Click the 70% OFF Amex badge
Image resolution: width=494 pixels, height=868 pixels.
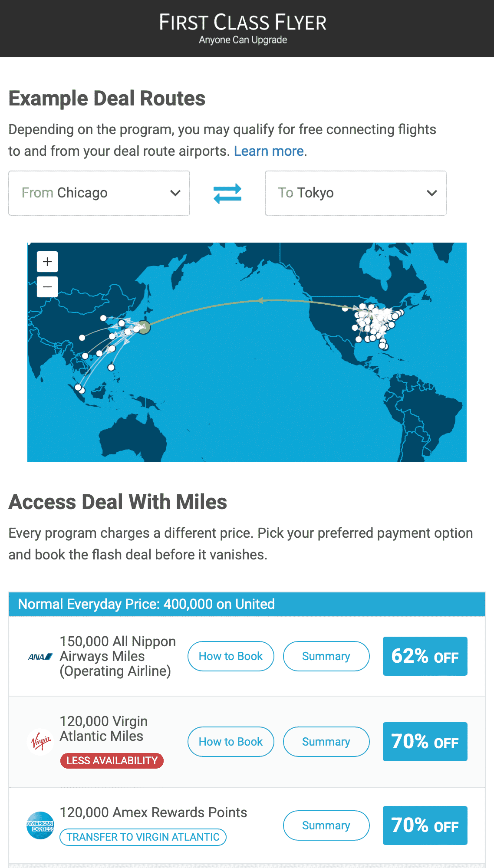click(425, 825)
